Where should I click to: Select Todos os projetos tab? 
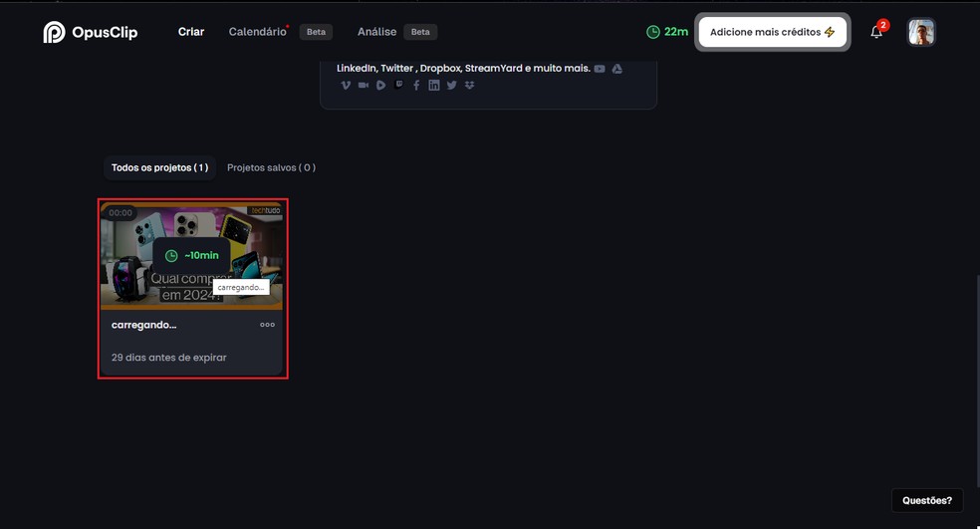tap(160, 167)
